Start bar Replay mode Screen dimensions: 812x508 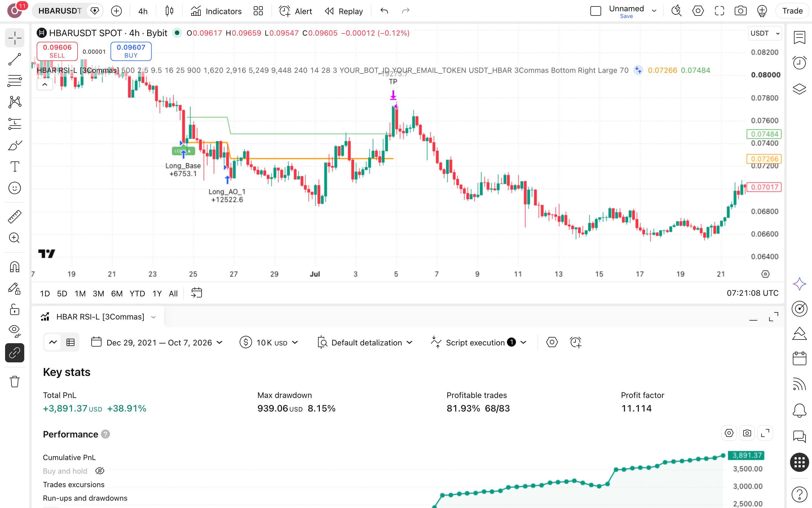(344, 11)
